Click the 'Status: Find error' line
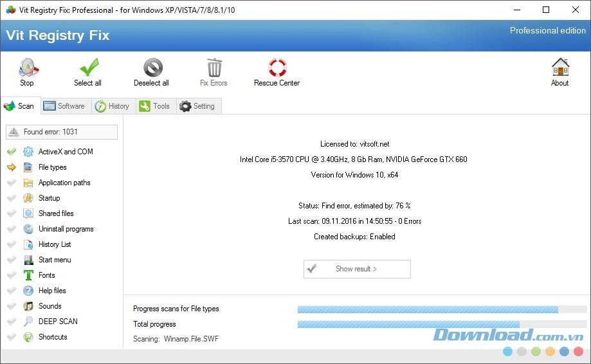Screen dimensions: 591x364 [354, 206]
